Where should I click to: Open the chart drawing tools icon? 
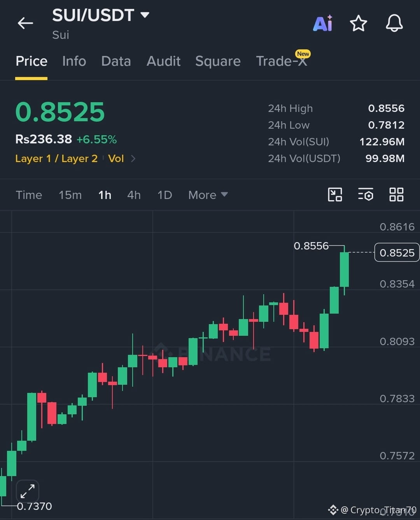pos(335,194)
